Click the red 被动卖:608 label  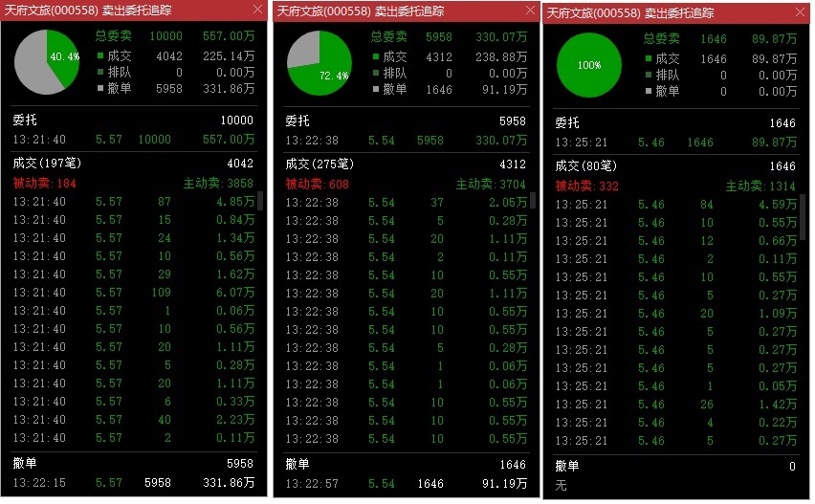(317, 184)
